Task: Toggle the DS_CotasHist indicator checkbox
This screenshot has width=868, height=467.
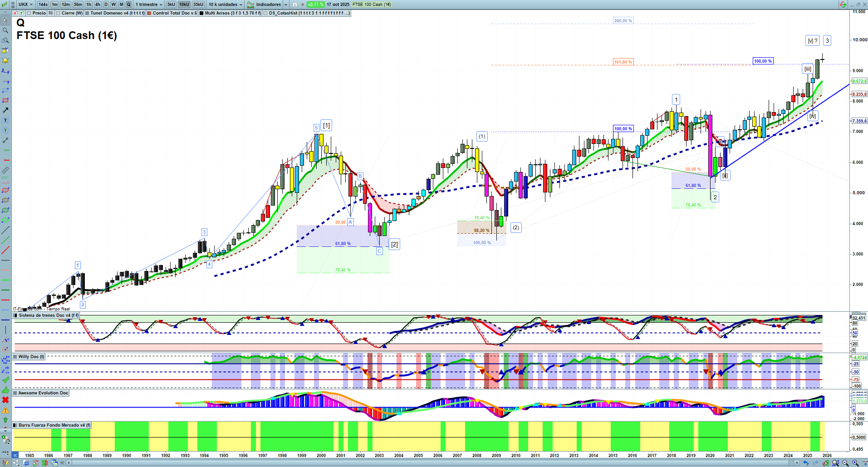Action: pyautogui.click(x=265, y=13)
